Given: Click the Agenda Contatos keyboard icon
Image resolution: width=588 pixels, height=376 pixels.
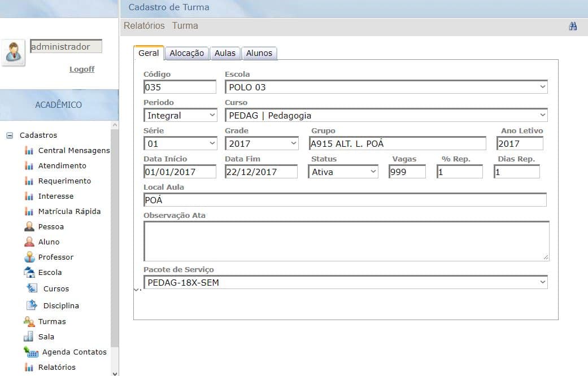Looking at the screenshot, I should [x=31, y=352].
